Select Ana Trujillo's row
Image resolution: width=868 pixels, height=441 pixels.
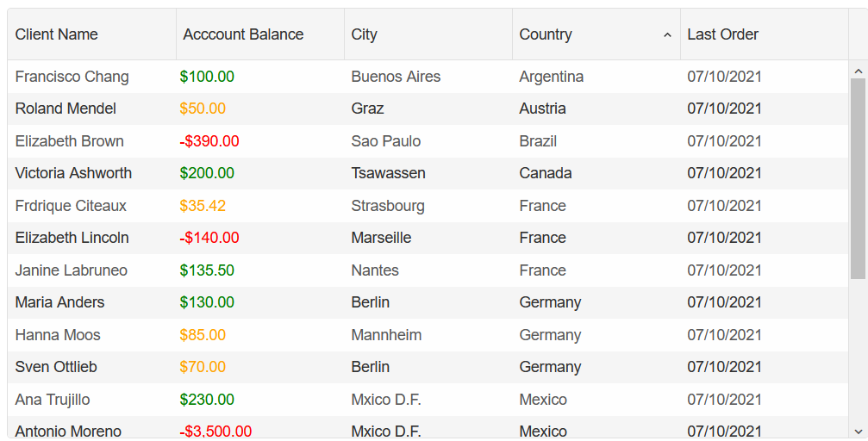pyautogui.click(x=53, y=400)
